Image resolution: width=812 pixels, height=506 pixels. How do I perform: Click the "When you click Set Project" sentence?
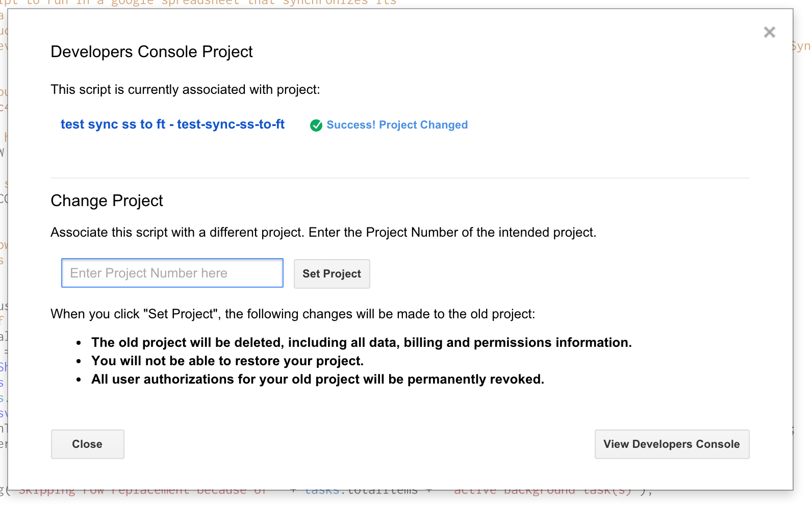(292, 314)
